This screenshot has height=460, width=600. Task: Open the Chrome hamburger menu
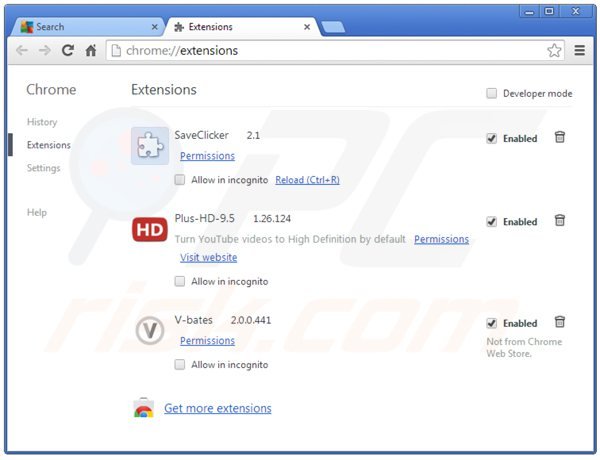580,51
